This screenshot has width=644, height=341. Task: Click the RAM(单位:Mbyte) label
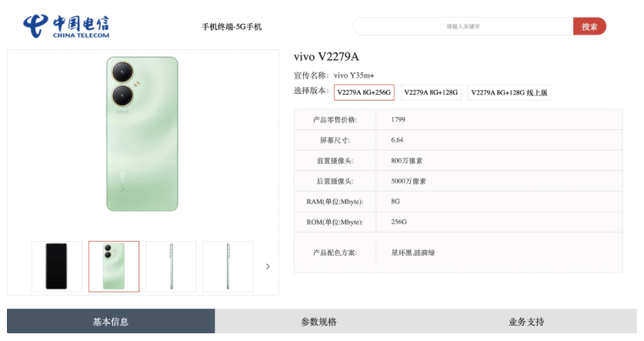(x=335, y=202)
